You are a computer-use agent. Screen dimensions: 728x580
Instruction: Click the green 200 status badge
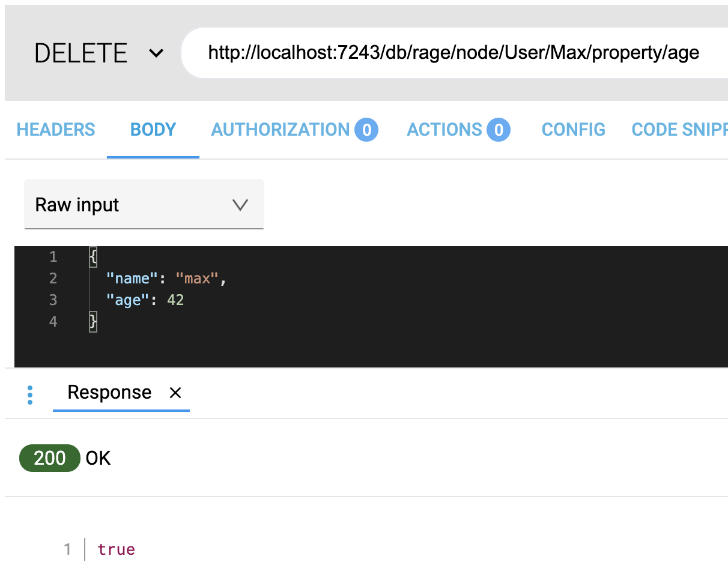tap(50, 458)
